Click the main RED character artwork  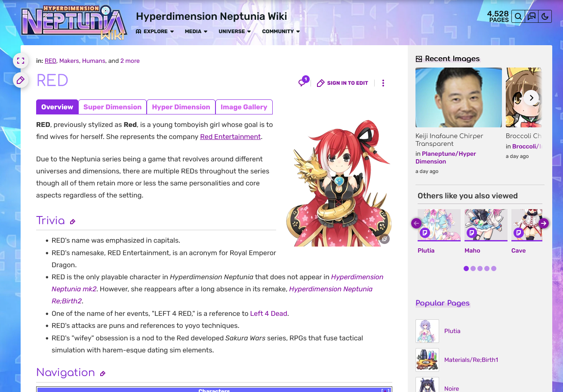click(339, 183)
